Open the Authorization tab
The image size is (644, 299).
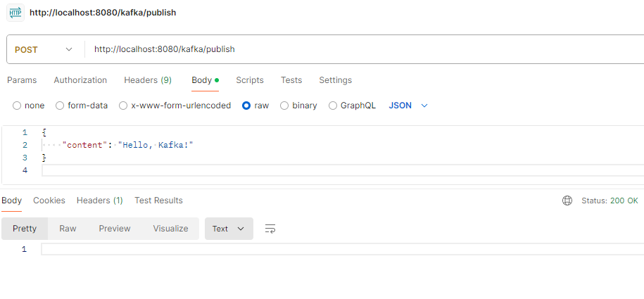point(80,80)
